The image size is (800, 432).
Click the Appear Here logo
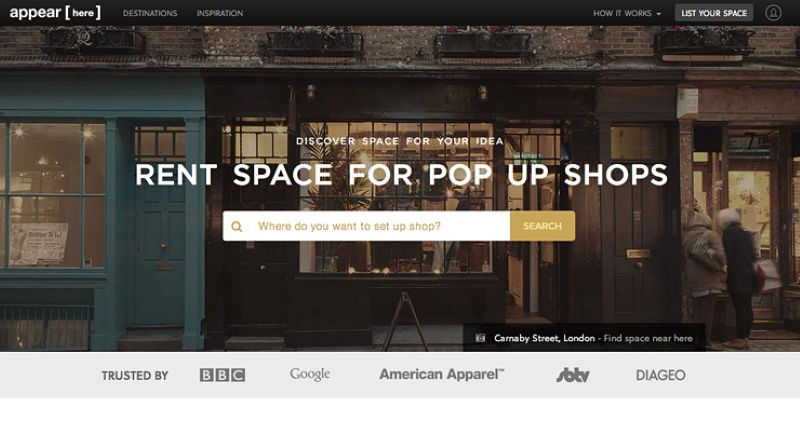55,13
